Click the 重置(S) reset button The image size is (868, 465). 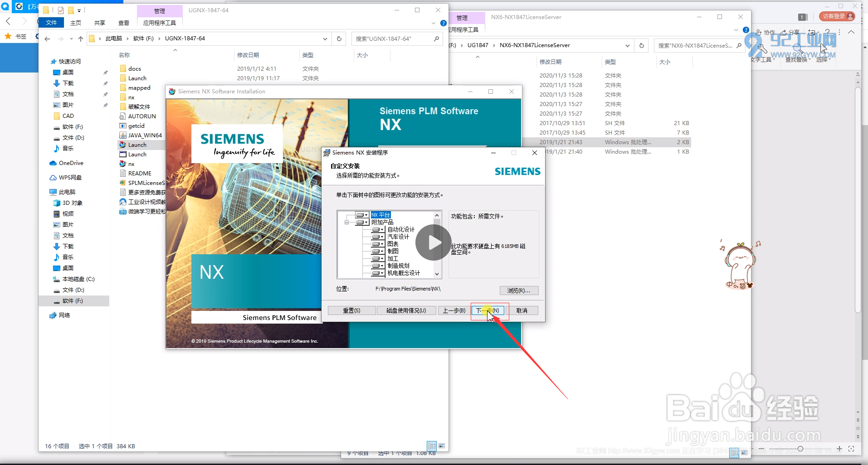click(351, 310)
